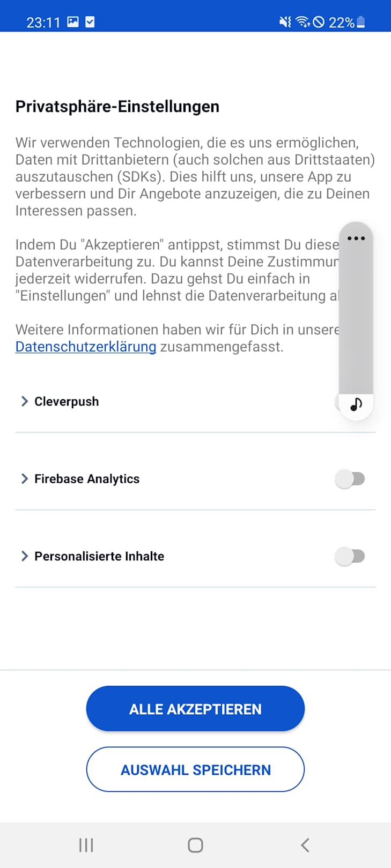Tap the Auswahl Speichern button
The image size is (391, 868).
click(x=195, y=769)
